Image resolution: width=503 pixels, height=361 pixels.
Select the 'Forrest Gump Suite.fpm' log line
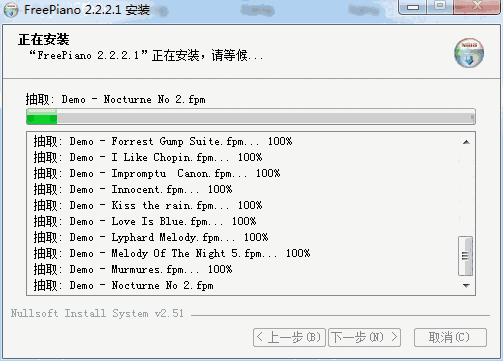[x=163, y=141]
